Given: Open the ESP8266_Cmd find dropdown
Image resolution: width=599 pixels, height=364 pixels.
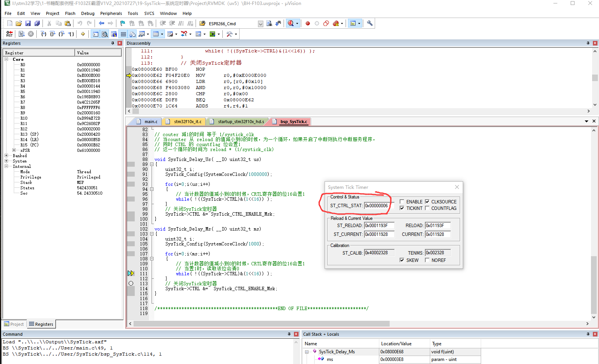Looking at the screenshot, I should pos(261,24).
